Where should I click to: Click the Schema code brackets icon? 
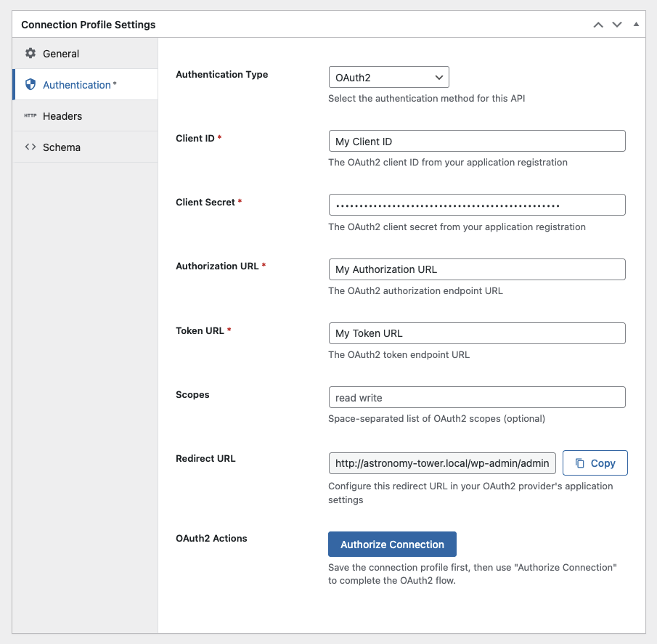tap(30, 147)
